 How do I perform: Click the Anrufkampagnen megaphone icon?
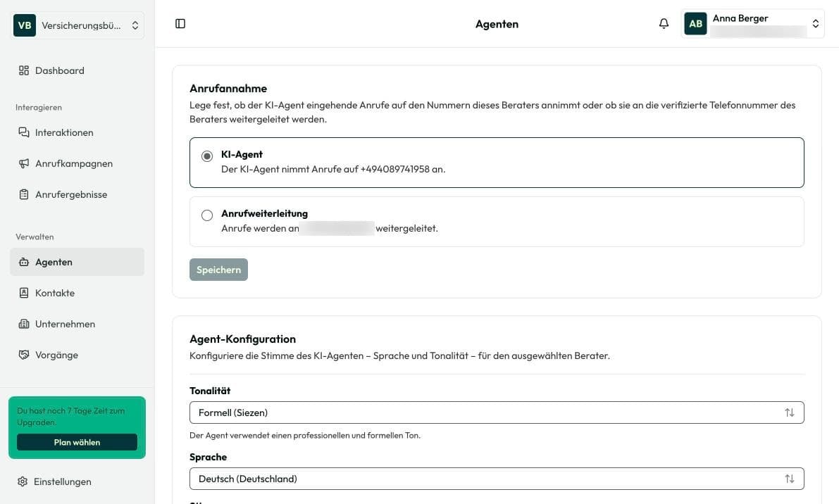click(23, 163)
